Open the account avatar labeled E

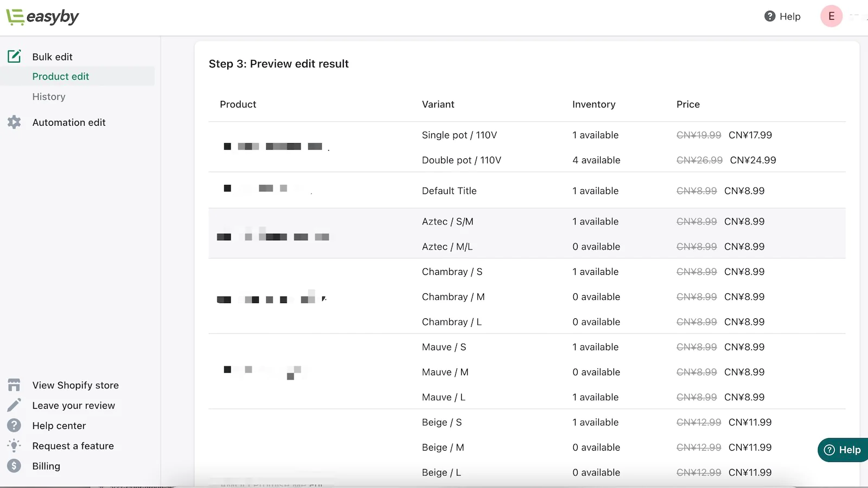click(x=831, y=16)
